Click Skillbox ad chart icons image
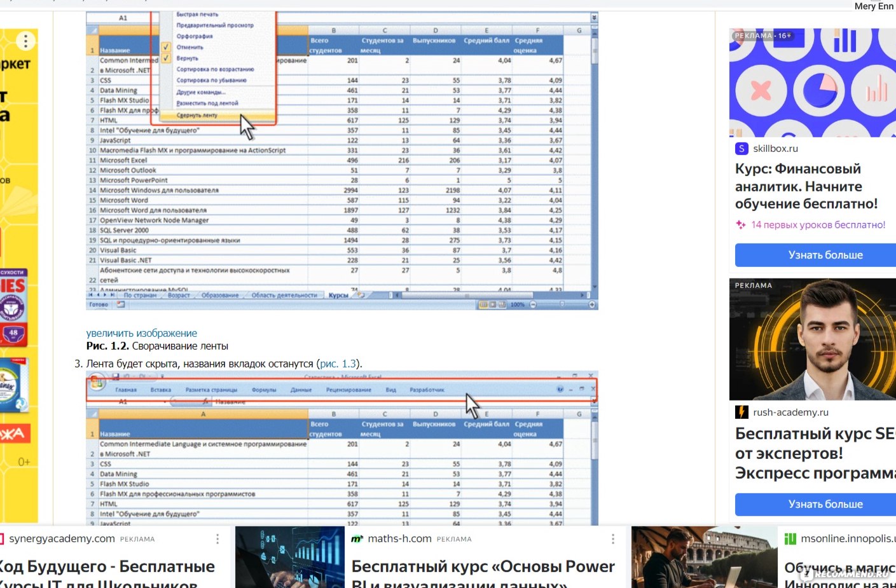 [x=813, y=83]
